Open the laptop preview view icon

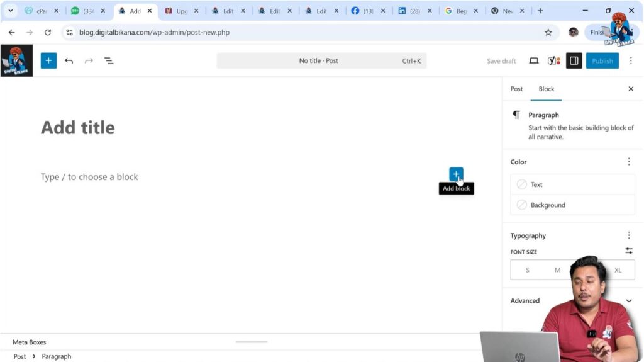click(533, 61)
